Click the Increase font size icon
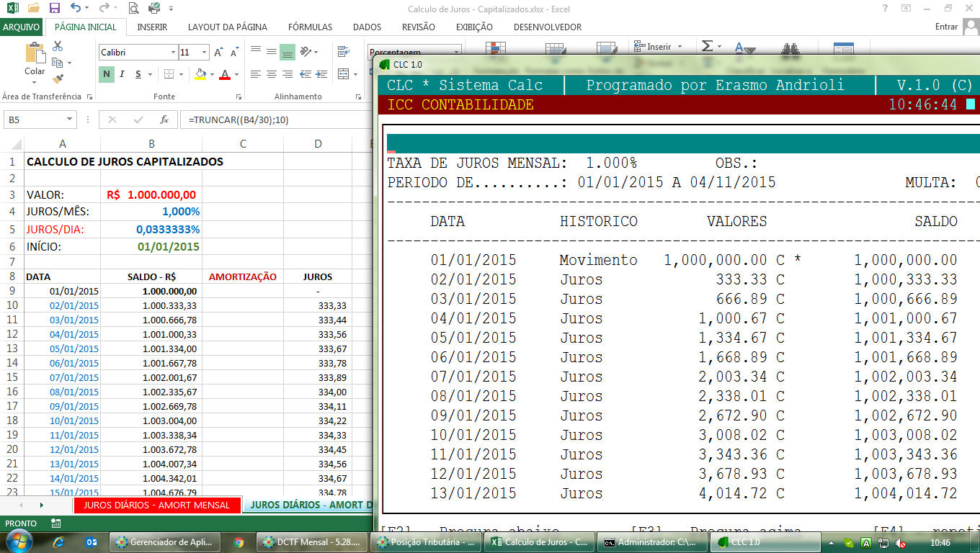This screenshot has height=553, width=980. point(218,53)
